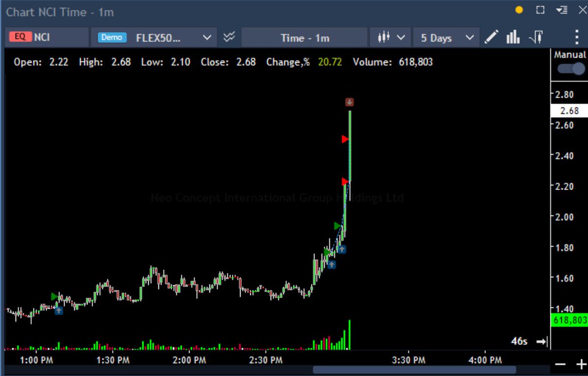Image resolution: width=588 pixels, height=376 pixels.
Task: Click the Low: 2.10 readout
Action: pyautogui.click(x=166, y=62)
